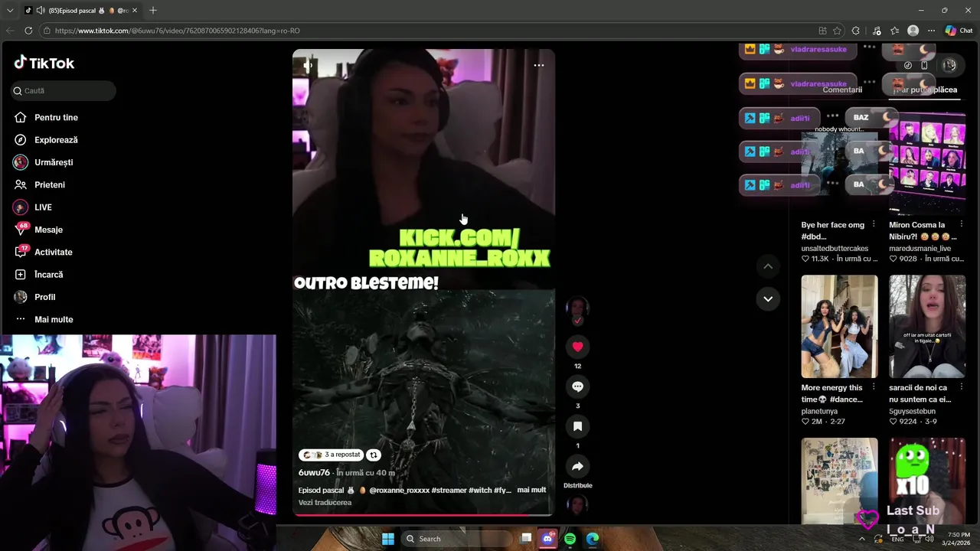Open 'More energy this time' dance thumbnail
Image resolution: width=980 pixels, height=551 pixels.
click(839, 326)
